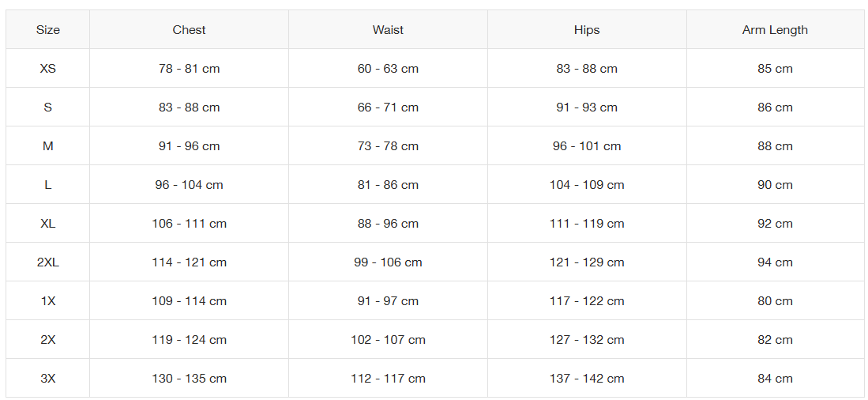Select the S size row label

click(47, 108)
